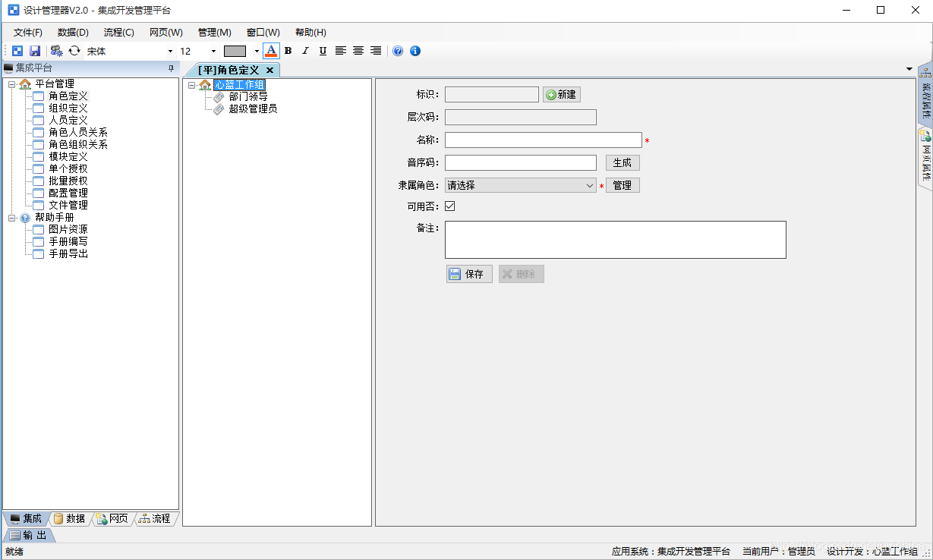Open the 宋体 font dropdown
Viewport: 933px width, 560px height.
click(x=170, y=52)
